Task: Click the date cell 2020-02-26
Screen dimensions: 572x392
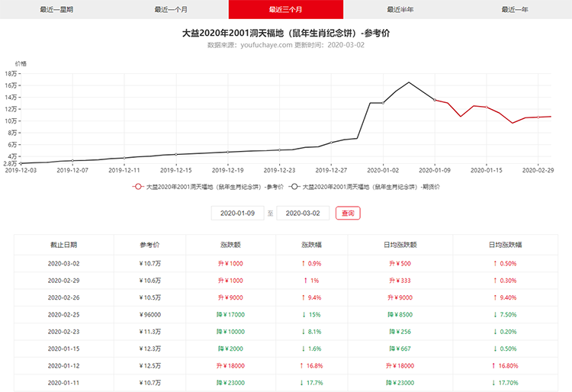Action: (x=63, y=297)
